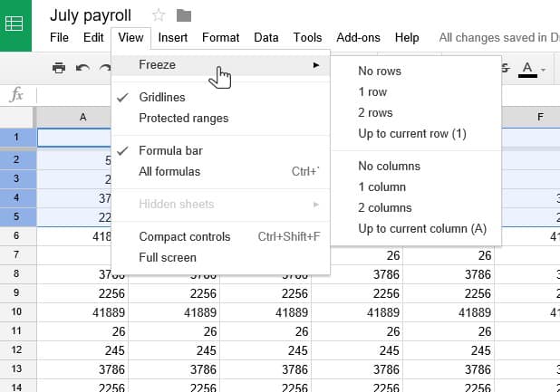
Task: Open the move-to-folder icon
Action: tap(184, 14)
